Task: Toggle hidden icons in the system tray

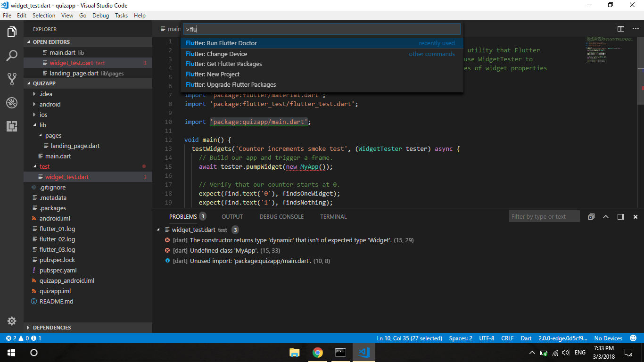Action: point(532,352)
